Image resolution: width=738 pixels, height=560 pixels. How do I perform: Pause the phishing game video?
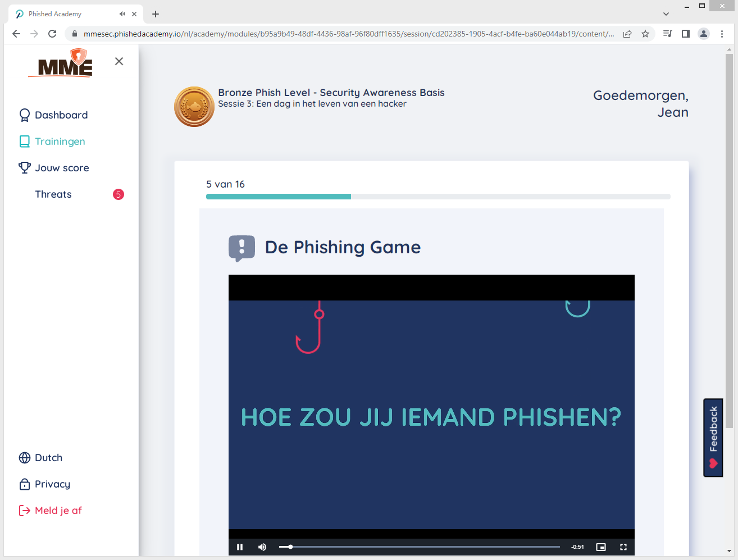(240, 547)
